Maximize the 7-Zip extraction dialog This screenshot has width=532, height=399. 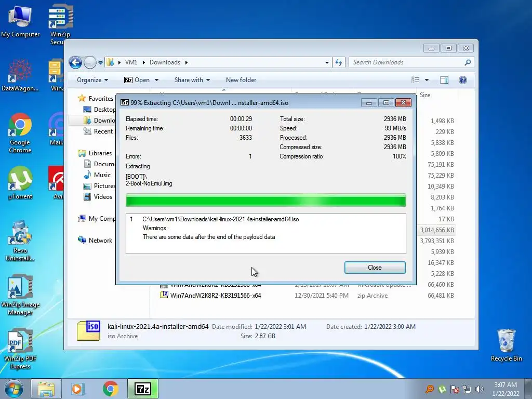click(x=386, y=102)
